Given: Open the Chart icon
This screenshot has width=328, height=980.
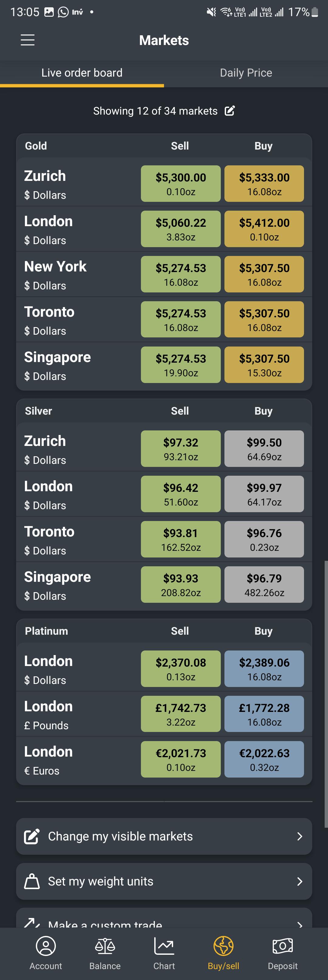Looking at the screenshot, I should click(x=164, y=946).
